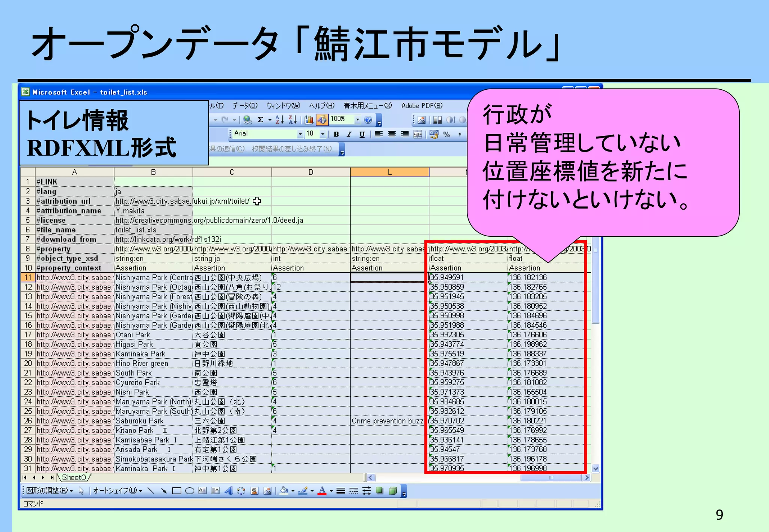Open the font size 10 dropdown
The image size is (769, 532).
coord(323,134)
